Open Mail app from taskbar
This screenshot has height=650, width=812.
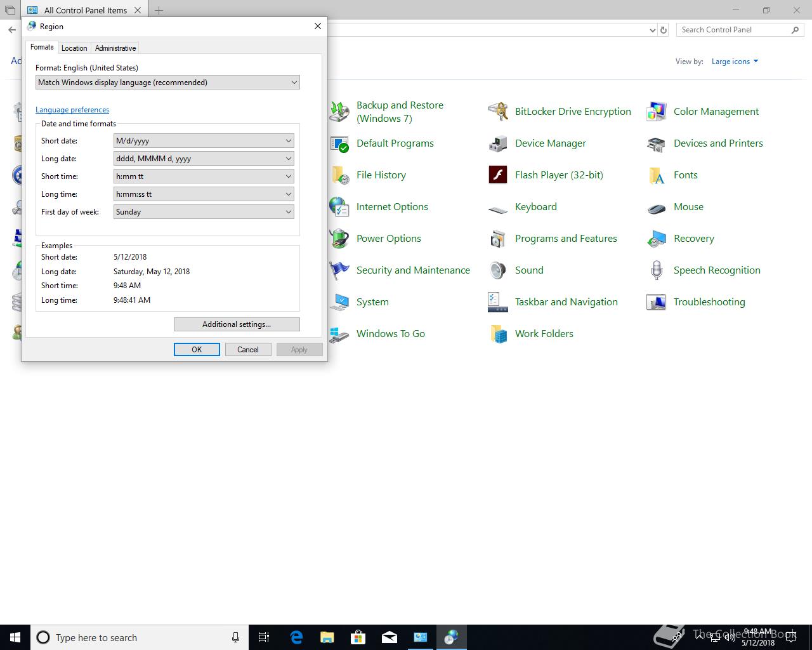[390, 637]
